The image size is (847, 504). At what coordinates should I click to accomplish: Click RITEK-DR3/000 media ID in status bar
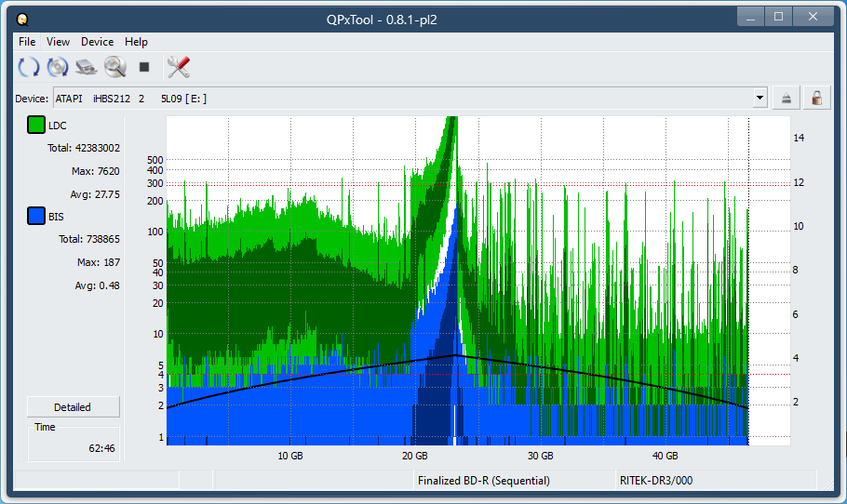[656, 480]
